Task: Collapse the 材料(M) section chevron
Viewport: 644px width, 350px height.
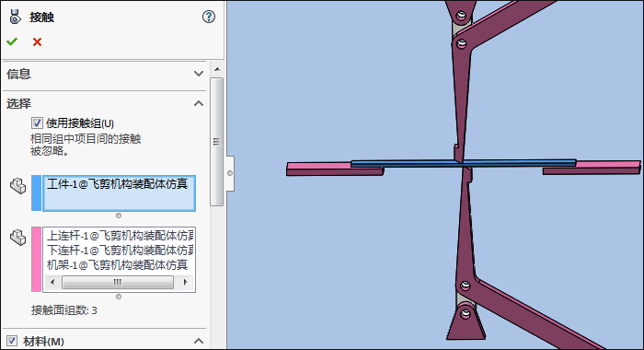Action: 199,341
